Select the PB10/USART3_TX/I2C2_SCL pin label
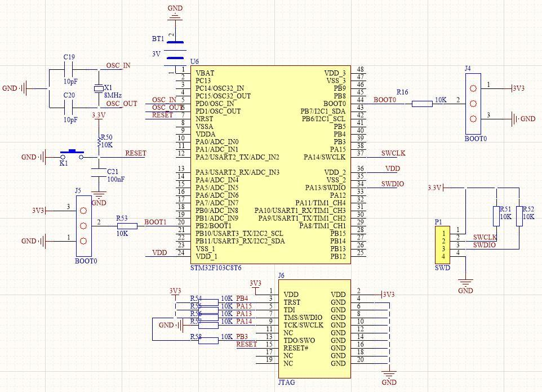This screenshot has width=542, height=392. (x=239, y=233)
